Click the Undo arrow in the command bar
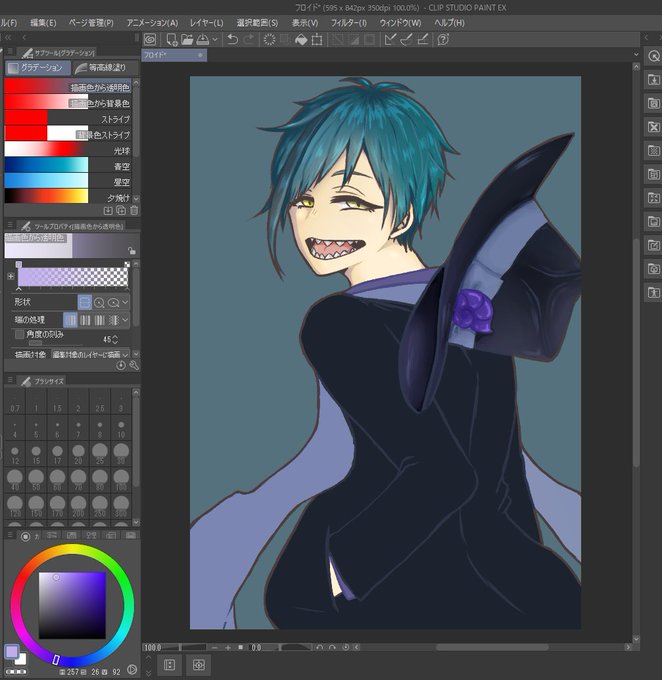This screenshot has width=662, height=680. click(233, 40)
